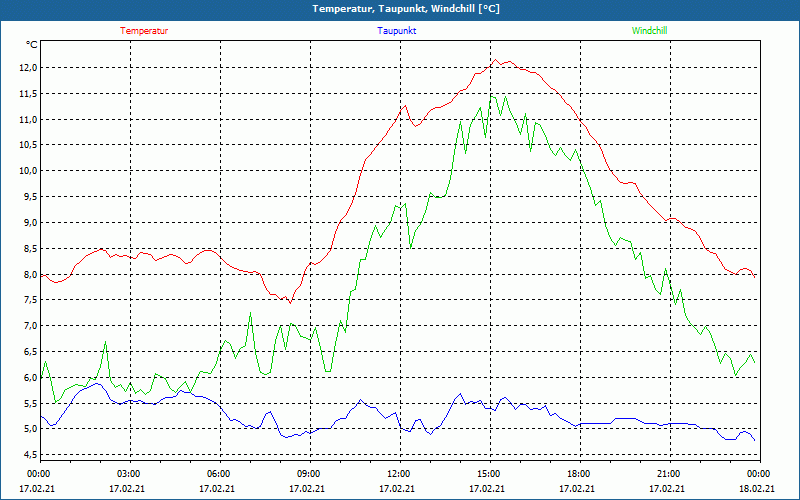This screenshot has width=800, height=500.
Task: Click the 6,0 y-axis tick label
Action: pyautogui.click(x=28, y=378)
